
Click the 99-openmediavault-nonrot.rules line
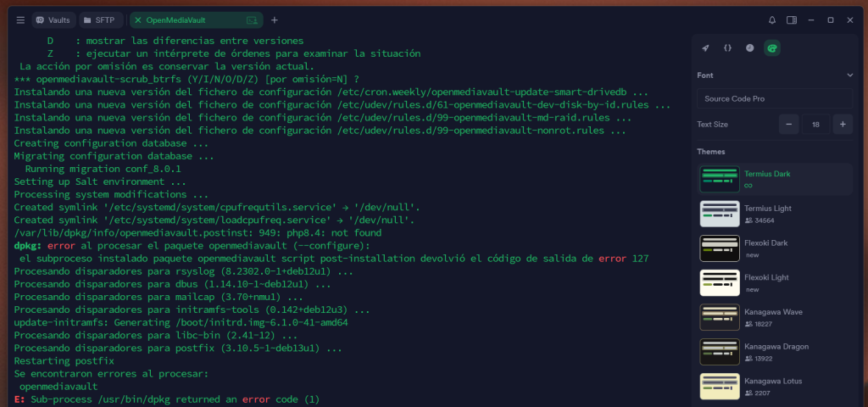[320, 131]
